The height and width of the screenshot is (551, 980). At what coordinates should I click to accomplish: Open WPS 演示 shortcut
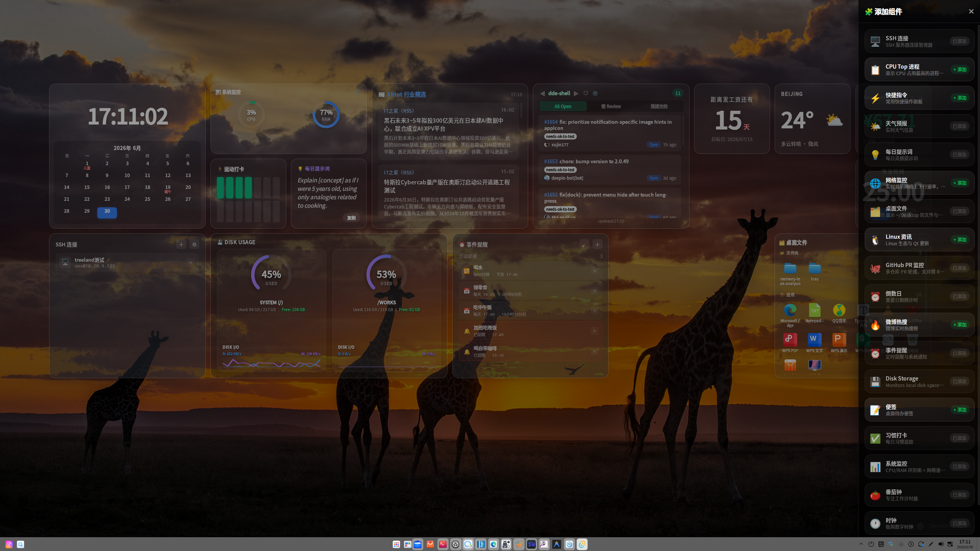click(x=839, y=343)
